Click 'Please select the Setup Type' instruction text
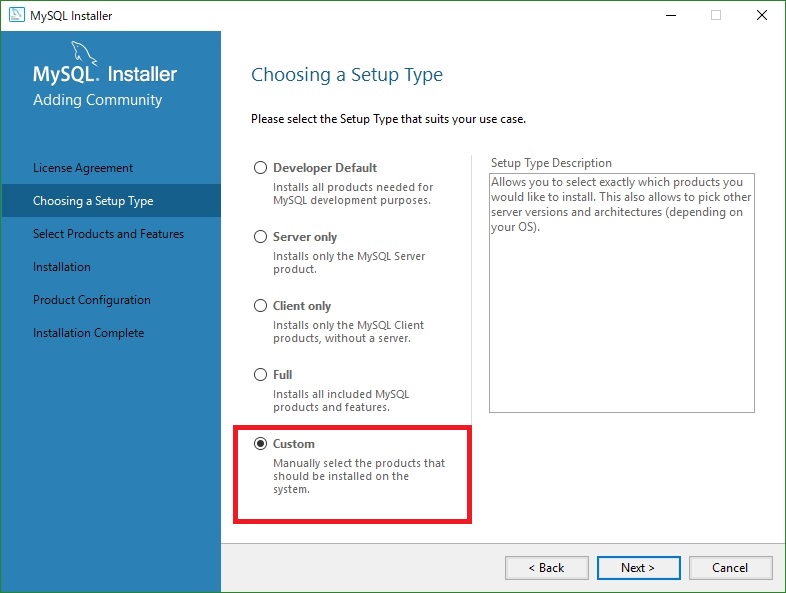The height and width of the screenshot is (593, 786). [x=388, y=119]
